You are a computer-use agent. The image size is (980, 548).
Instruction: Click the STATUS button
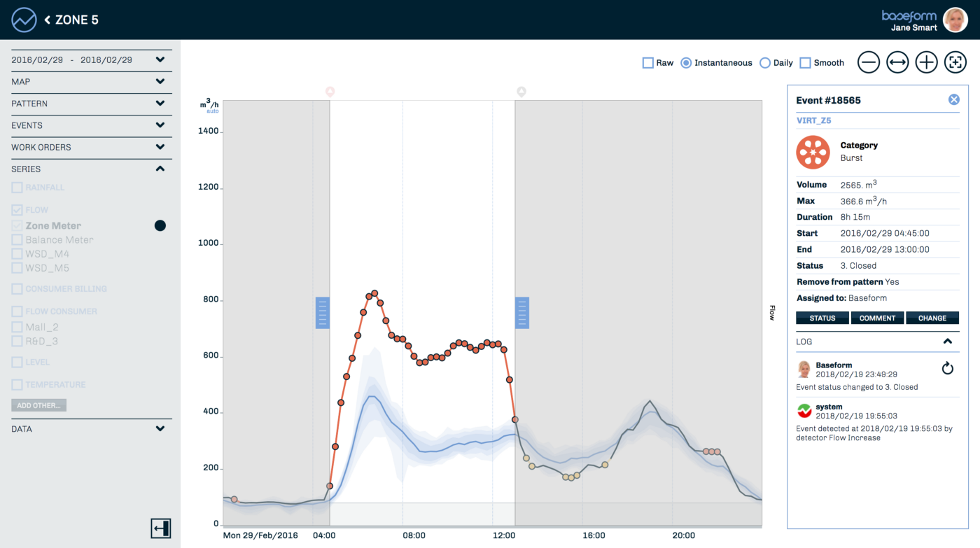pos(822,318)
